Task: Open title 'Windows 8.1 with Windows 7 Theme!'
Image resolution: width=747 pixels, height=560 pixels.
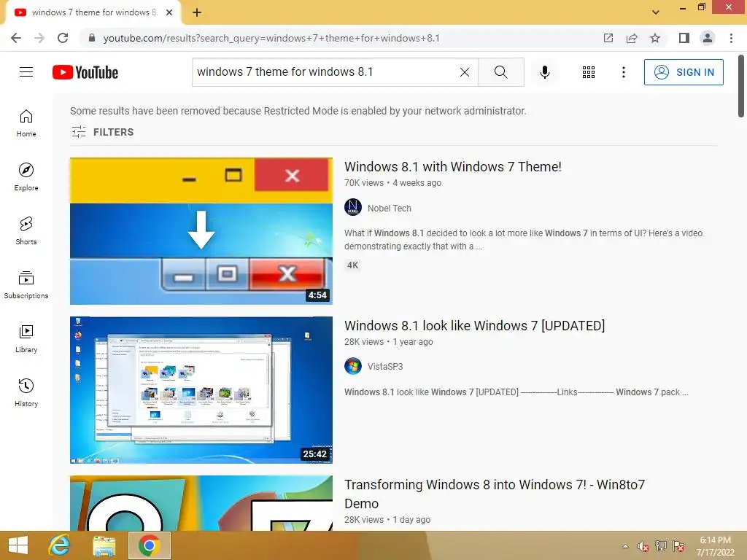Action: pyautogui.click(x=452, y=167)
